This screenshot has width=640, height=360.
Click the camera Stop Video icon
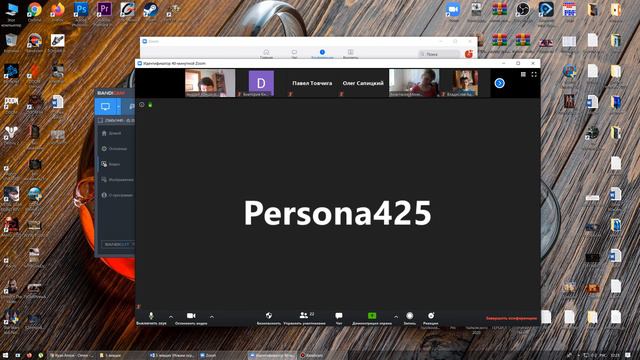[191, 316]
